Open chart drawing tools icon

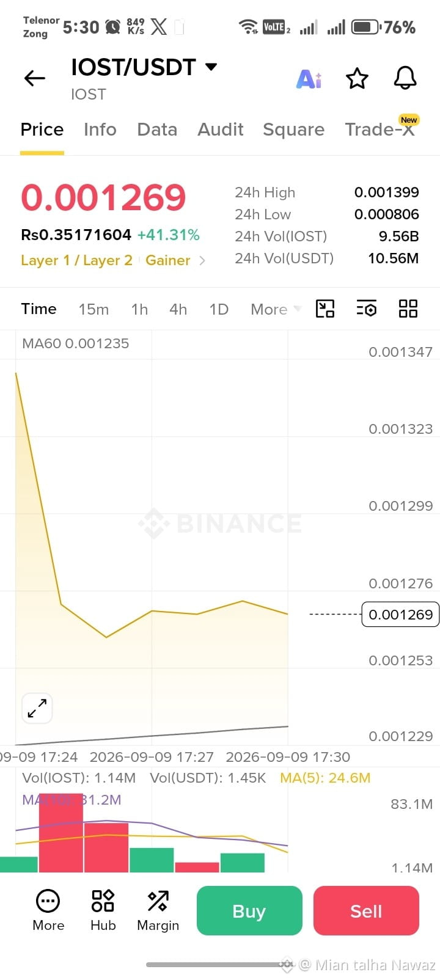click(x=325, y=309)
